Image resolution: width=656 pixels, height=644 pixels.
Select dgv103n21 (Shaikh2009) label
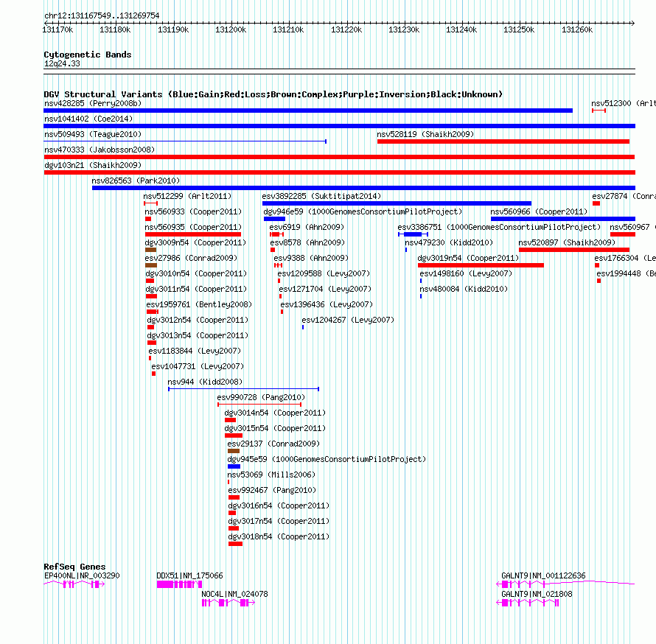[x=93, y=165]
